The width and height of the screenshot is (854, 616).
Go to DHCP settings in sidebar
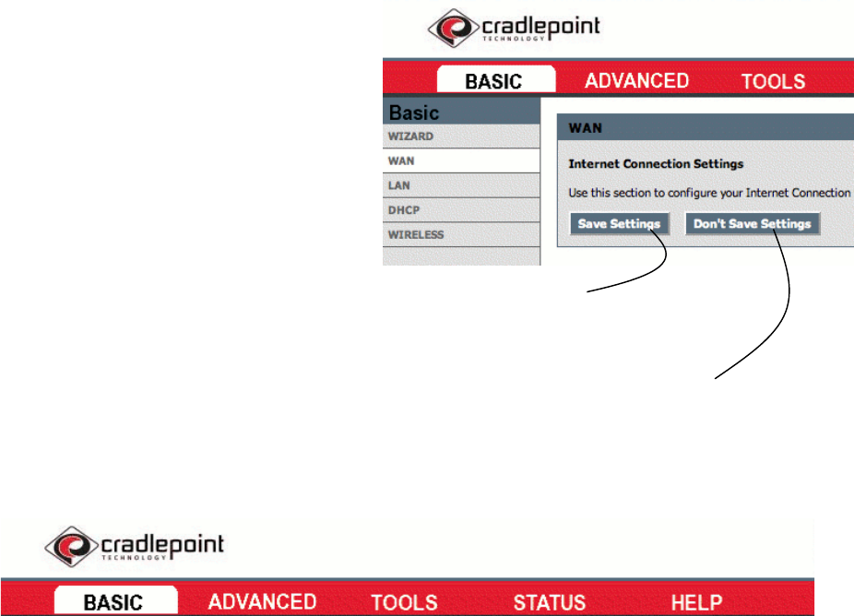coord(461,209)
